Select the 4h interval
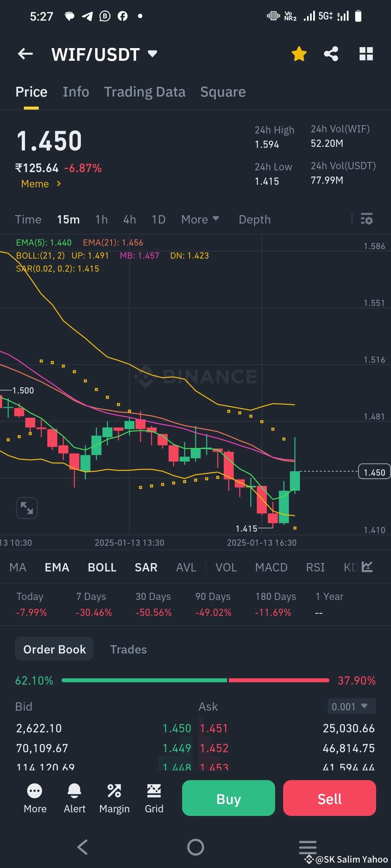 click(x=130, y=220)
